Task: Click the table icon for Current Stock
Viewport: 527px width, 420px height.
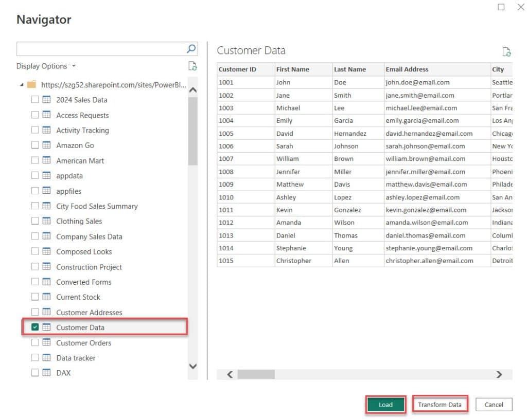Action: pyautogui.click(x=47, y=297)
